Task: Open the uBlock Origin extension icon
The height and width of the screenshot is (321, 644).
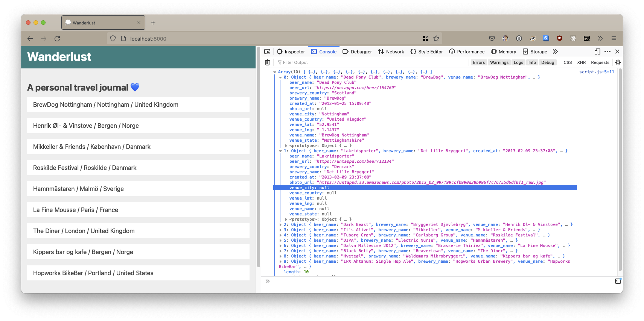Action: pyautogui.click(x=560, y=38)
